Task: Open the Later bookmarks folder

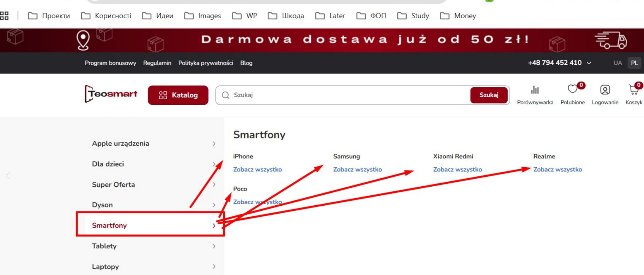Action: [x=330, y=16]
